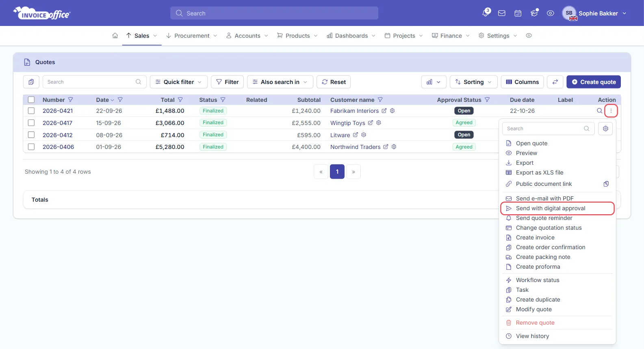Check the box for quote 2026-0406

[x=31, y=147]
